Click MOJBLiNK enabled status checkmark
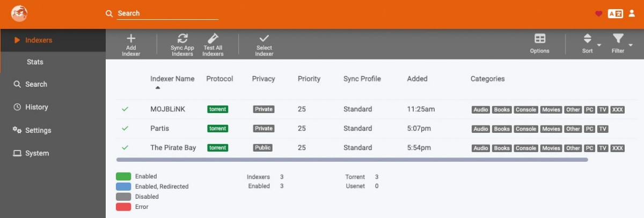 click(125, 109)
